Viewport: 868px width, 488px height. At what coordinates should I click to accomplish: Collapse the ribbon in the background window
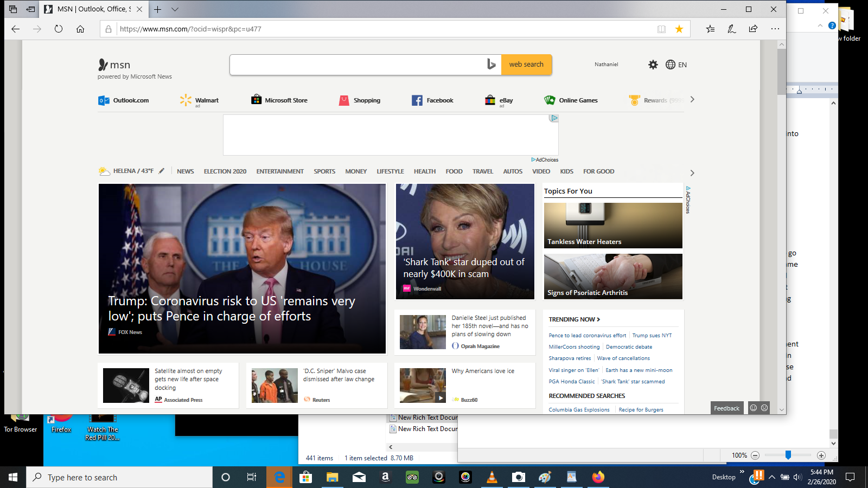pos(820,25)
